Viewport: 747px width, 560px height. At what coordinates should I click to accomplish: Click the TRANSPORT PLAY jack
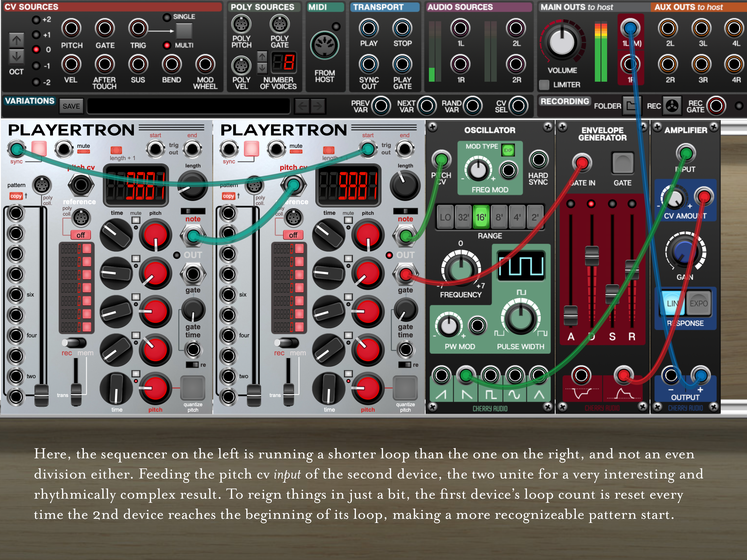[x=368, y=28]
